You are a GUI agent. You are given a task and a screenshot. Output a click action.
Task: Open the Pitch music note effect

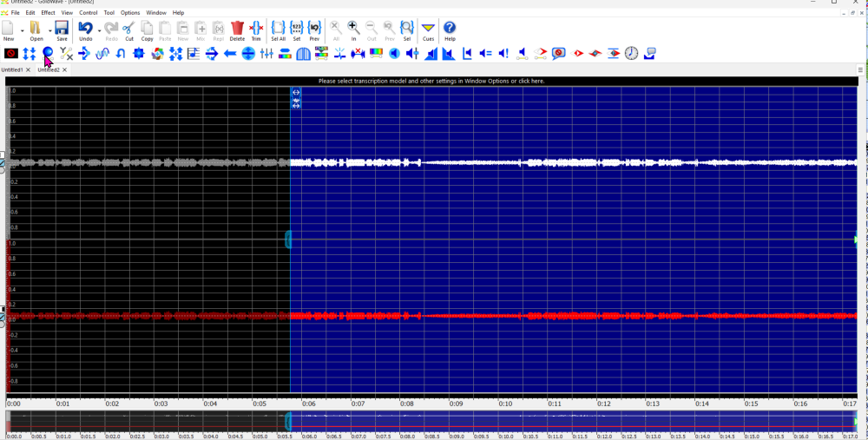pyautogui.click(x=194, y=54)
